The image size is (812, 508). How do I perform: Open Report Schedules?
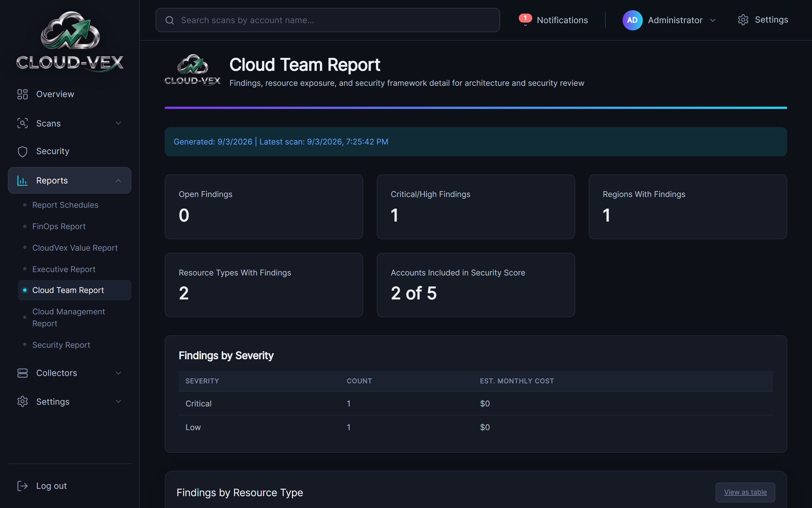click(65, 205)
